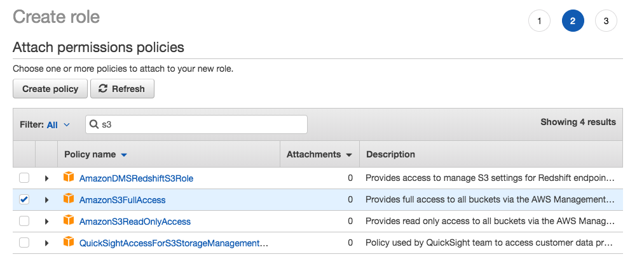Open the AmazonDMSRedshiftS3Role policy link
The image size is (644, 266).
(x=136, y=178)
